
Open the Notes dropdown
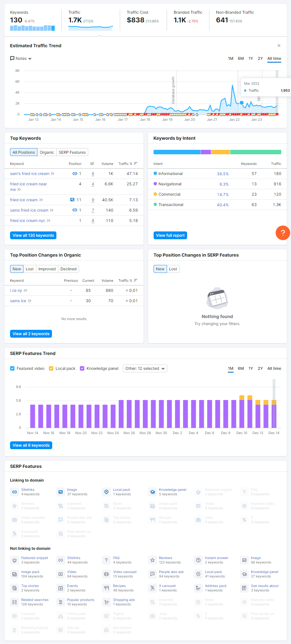point(21,58)
